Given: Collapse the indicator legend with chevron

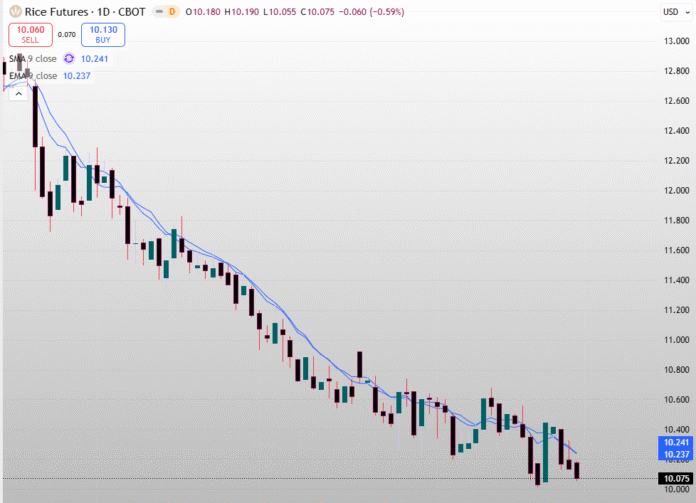Looking at the screenshot, I should 18,93.
